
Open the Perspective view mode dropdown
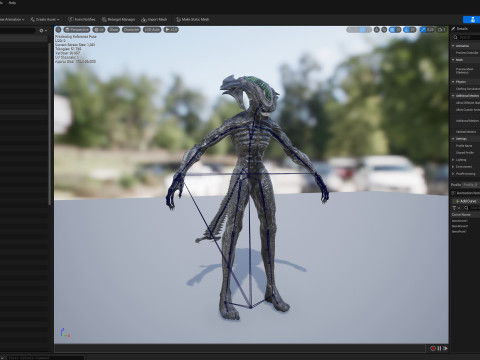pos(77,30)
